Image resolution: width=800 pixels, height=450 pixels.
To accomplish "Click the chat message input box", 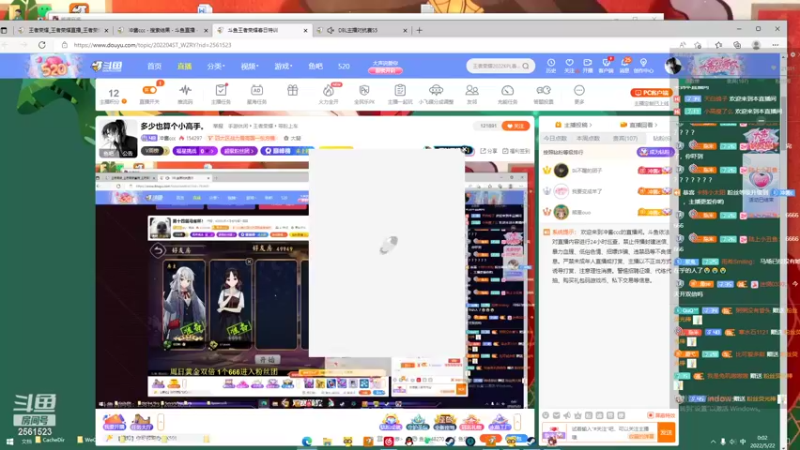I will 612,432.
